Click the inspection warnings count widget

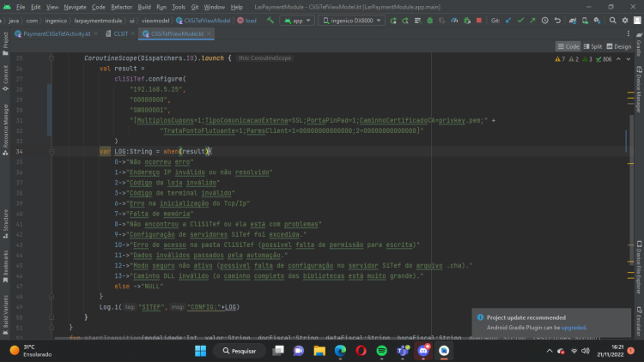click(x=583, y=59)
